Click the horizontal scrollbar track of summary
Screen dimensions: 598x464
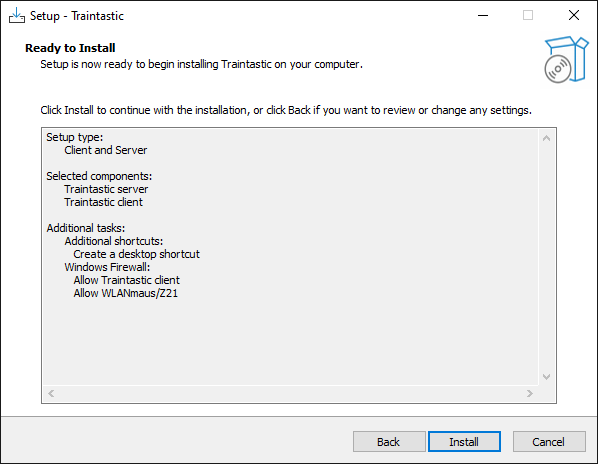[x=290, y=393]
